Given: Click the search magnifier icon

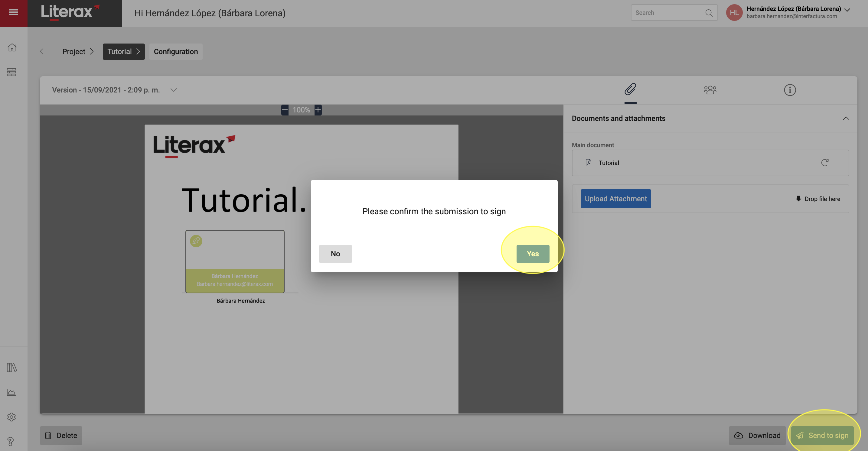Looking at the screenshot, I should 709,13.
